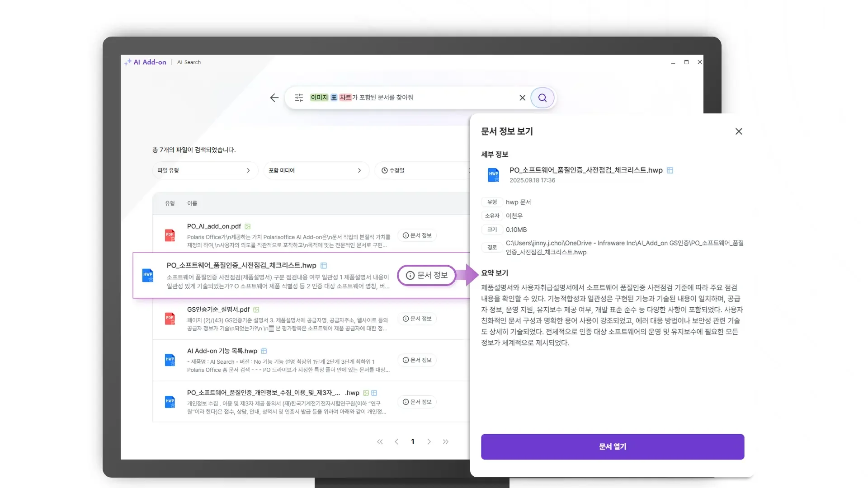Click the search magnifier button

click(542, 98)
